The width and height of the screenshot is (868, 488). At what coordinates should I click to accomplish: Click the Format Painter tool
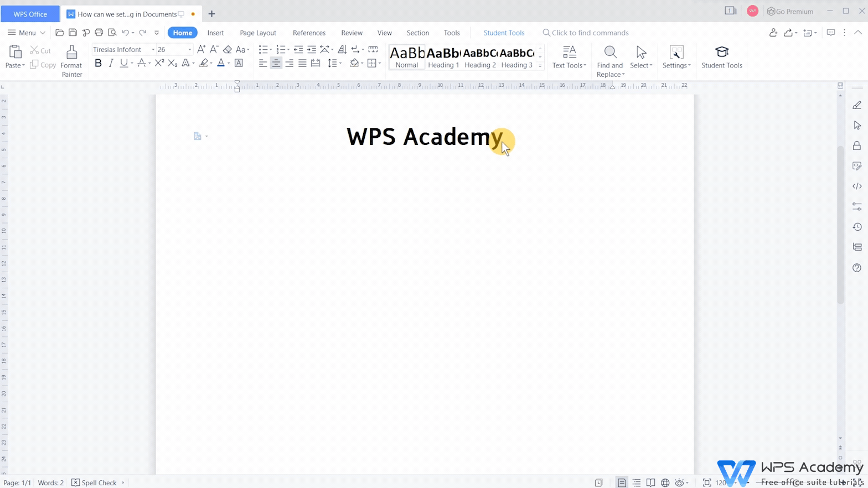point(71,61)
